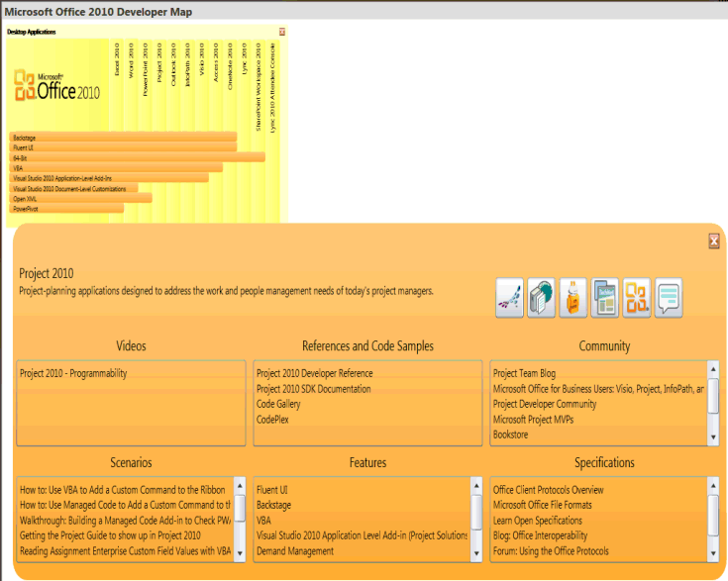The width and height of the screenshot is (728, 581).
Task: Select Demand Management in Features list
Action: point(295,551)
